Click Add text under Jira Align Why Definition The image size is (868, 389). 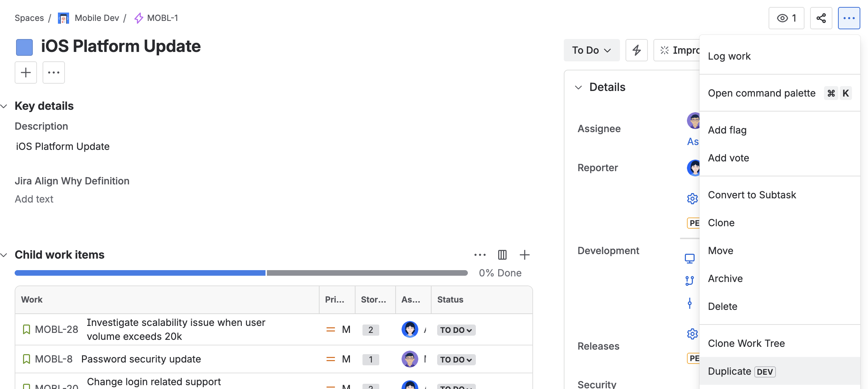tap(34, 199)
